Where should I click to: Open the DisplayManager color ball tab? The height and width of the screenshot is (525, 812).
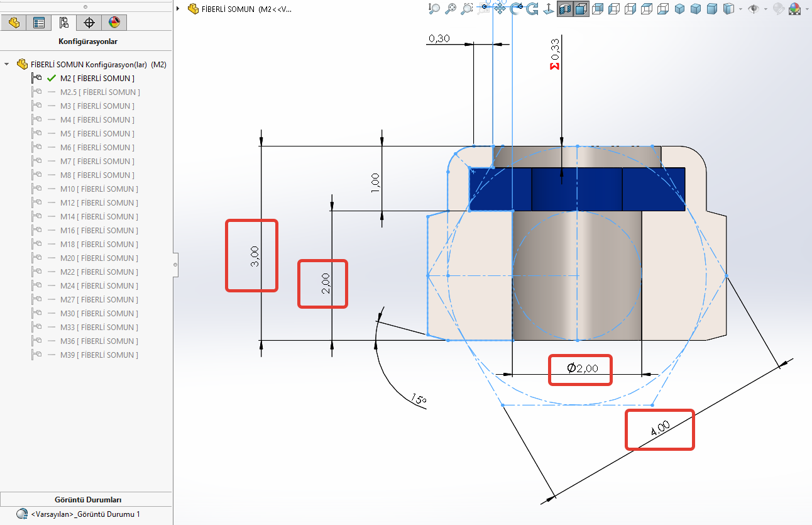(114, 23)
